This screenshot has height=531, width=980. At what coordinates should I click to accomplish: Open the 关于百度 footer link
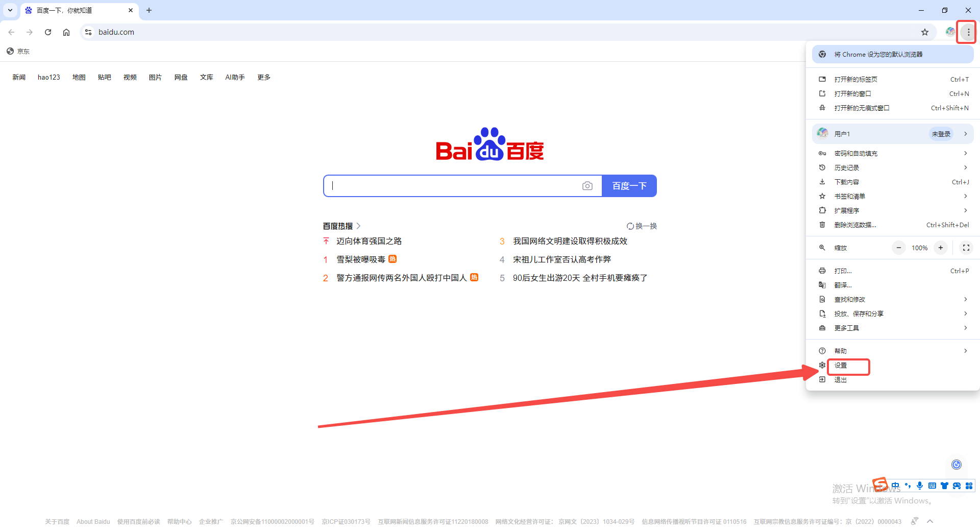point(57,521)
